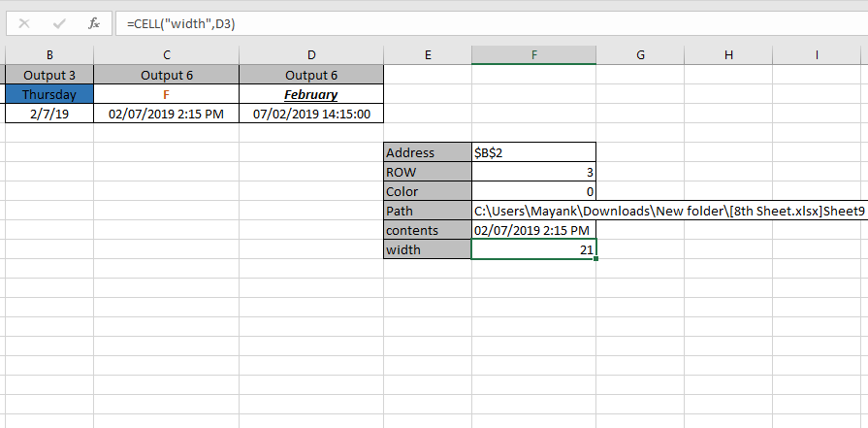868x428 pixels.
Task: Select column F header
Action: point(534,54)
